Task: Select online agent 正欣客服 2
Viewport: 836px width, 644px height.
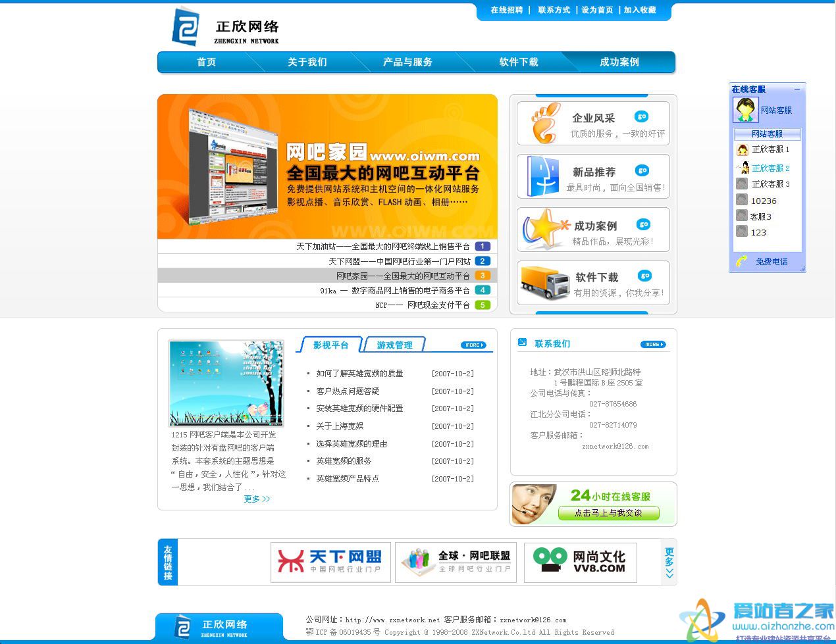Action: tap(766, 168)
